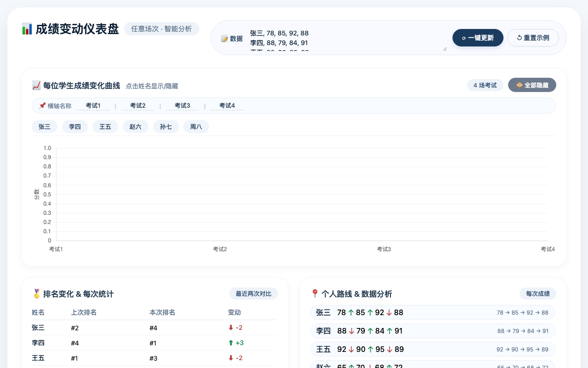Edit the 考试2 axis name field

tap(138, 106)
